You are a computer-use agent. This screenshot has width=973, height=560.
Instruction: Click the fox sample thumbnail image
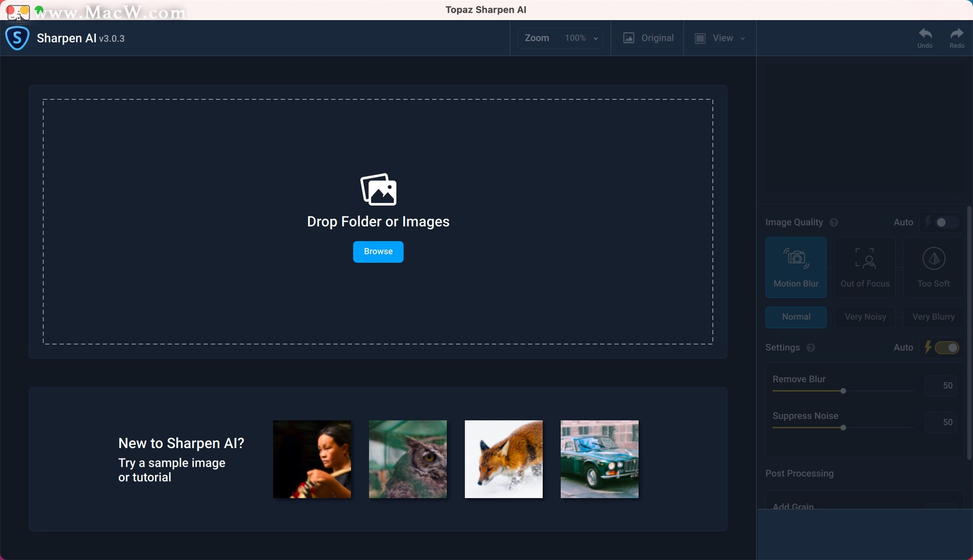click(503, 459)
